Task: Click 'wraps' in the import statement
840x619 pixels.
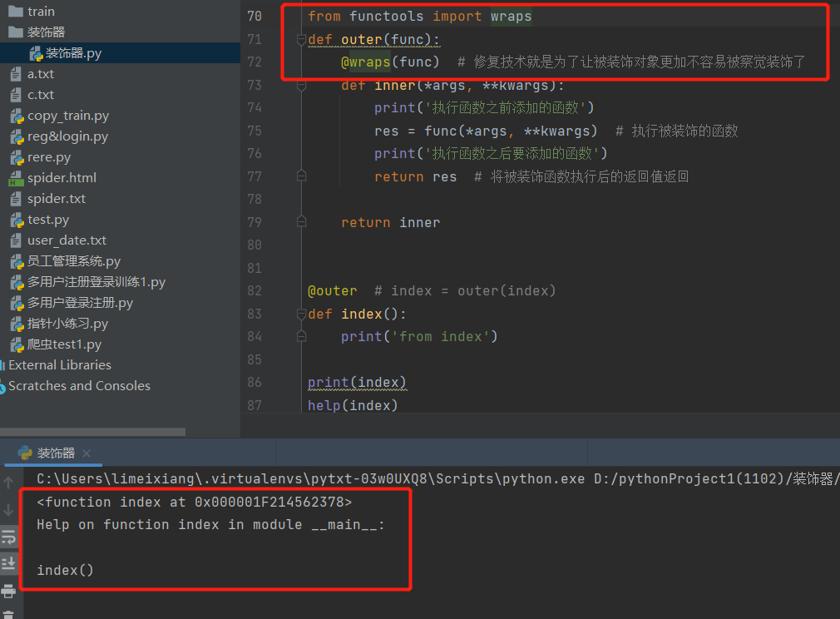Action: point(511,17)
